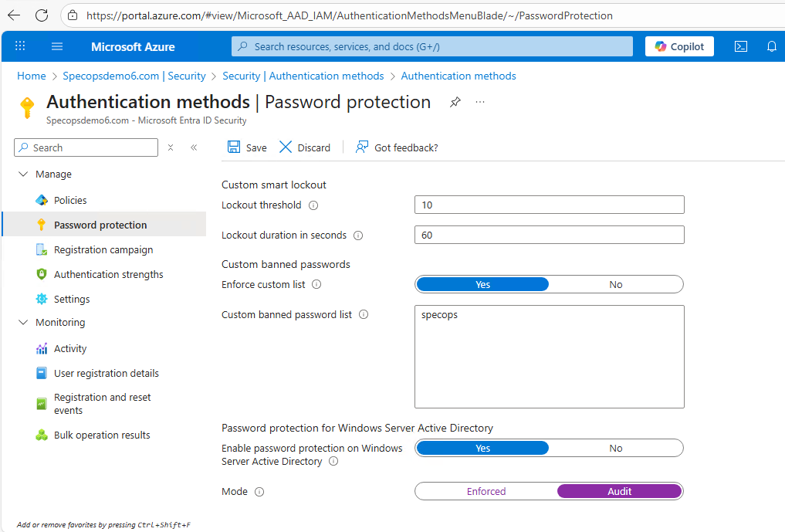Click the Custom banned password list info icon
This screenshot has width=785, height=532.
coord(364,314)
